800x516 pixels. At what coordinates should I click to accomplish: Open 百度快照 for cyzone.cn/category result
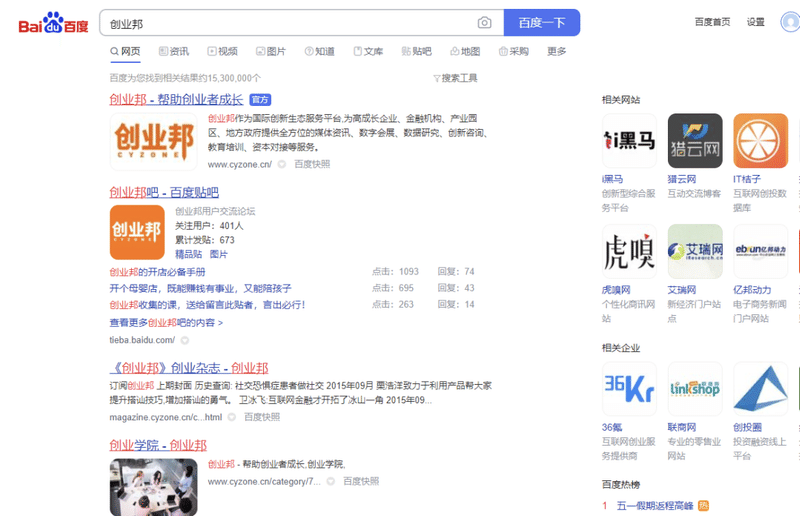(x=361, y=481)
